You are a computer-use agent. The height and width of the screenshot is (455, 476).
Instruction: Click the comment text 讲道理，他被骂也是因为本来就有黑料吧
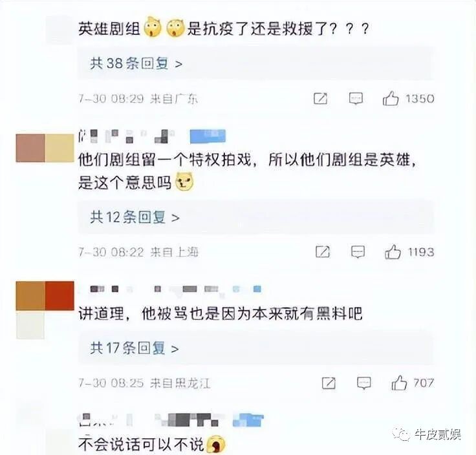tap(221, 313)
